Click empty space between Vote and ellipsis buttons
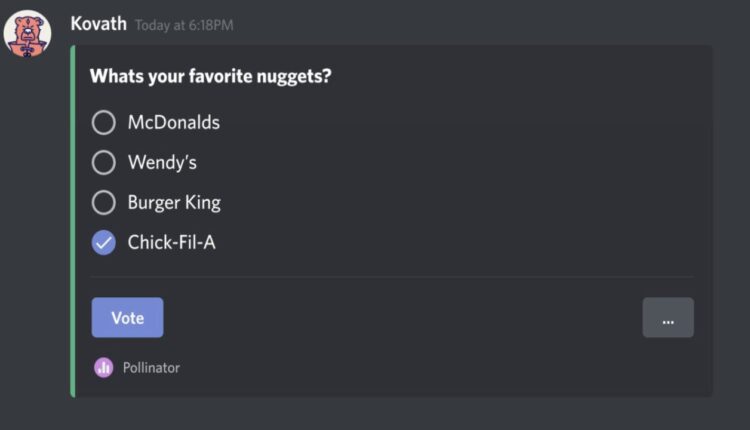The image size is (750, 430). [400, 318]
